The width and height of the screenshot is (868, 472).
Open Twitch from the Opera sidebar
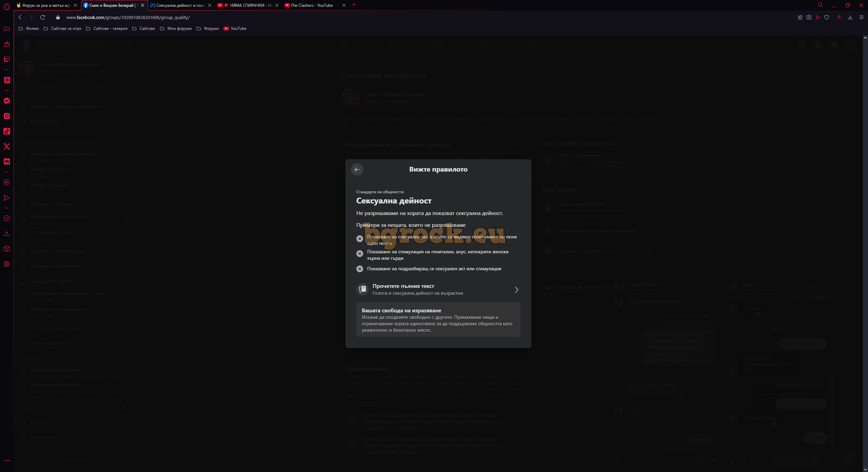click(6, 59)
